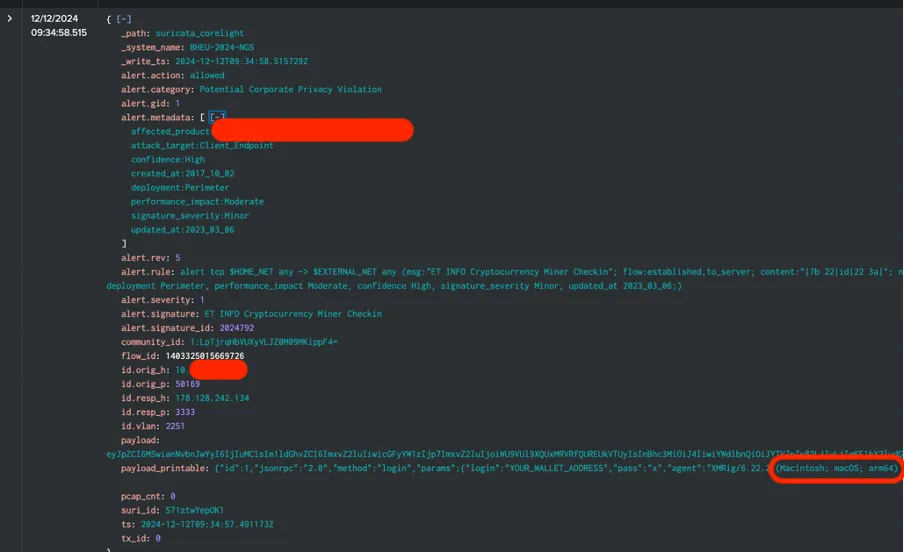Screen dimensions: 904x552
Task: Click the signature_severity:Minor metadata entry
Action: point(190,215)
